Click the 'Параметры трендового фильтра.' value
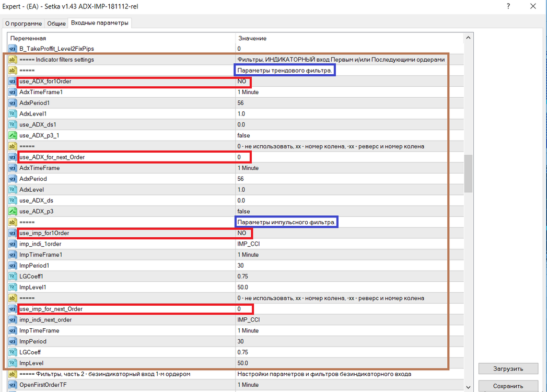547x392 pixels. coord(284,71)
